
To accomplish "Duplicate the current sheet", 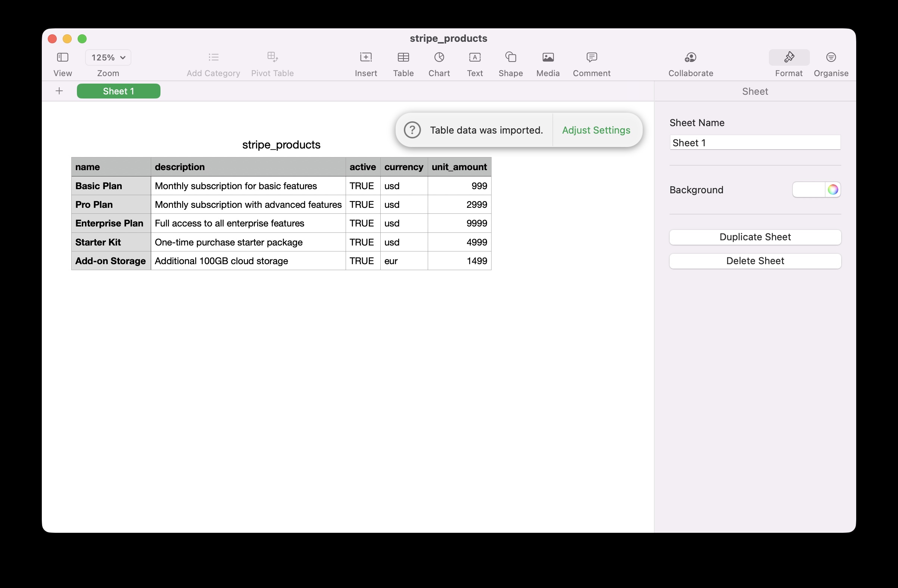I will (755, 237).
